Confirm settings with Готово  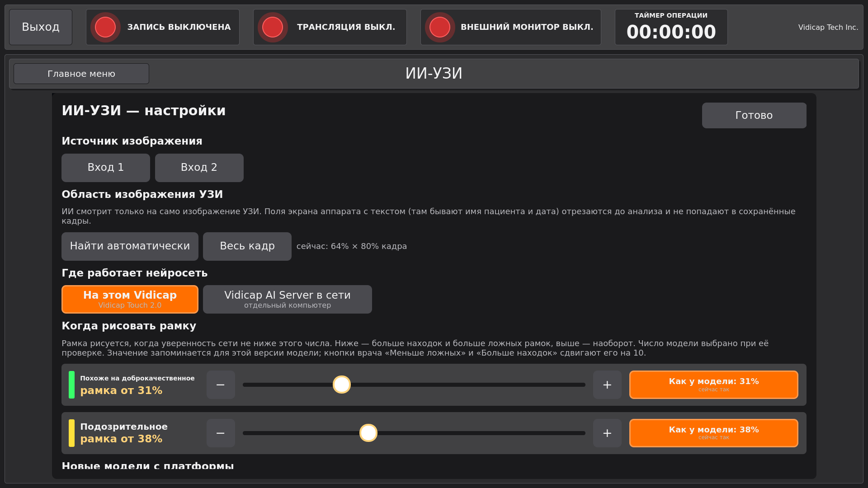click(754, 115)
